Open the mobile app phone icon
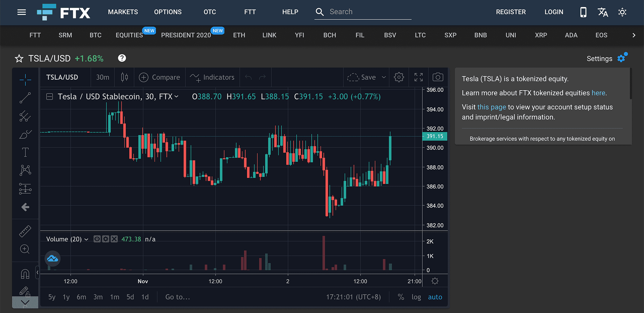 click(583, 12)
